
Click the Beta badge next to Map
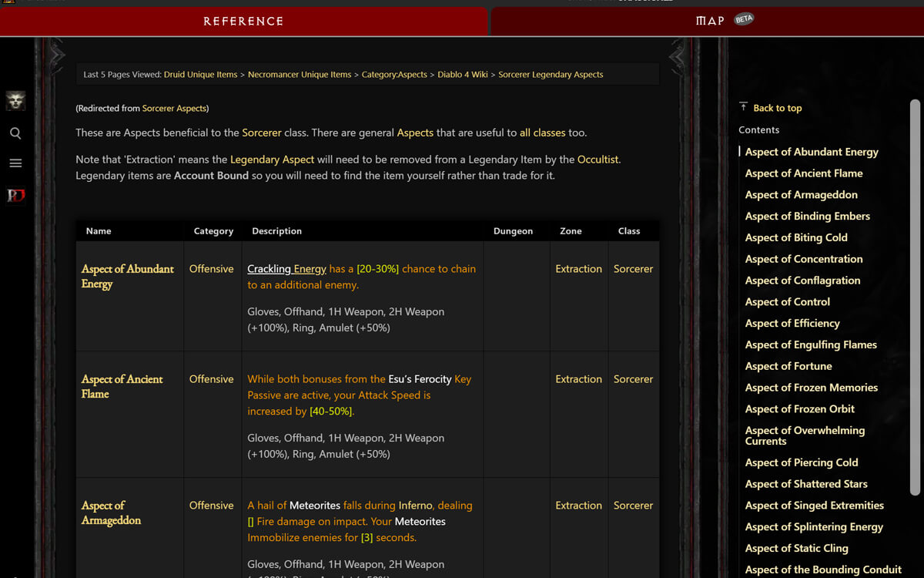click(744, 19)
